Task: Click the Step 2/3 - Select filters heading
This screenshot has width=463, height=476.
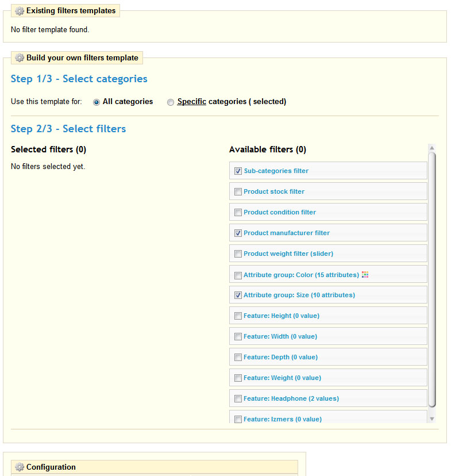Action: (68, 129)
